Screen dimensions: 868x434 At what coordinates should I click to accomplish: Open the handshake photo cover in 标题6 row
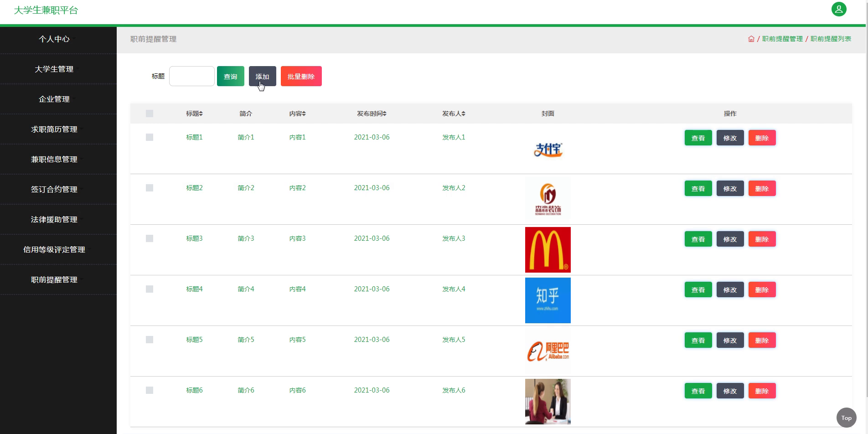[548, 402]
